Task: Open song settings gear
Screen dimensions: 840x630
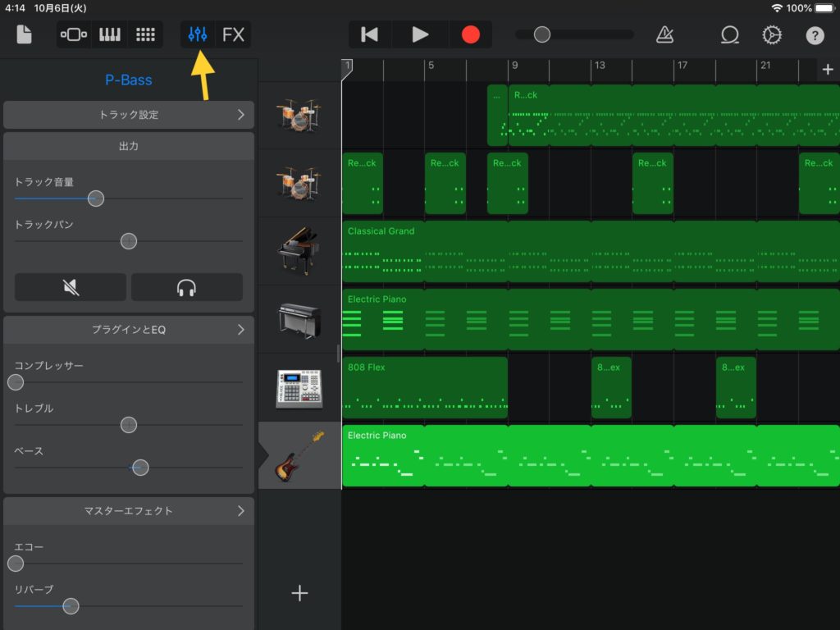Action: [x=772, y=34]
